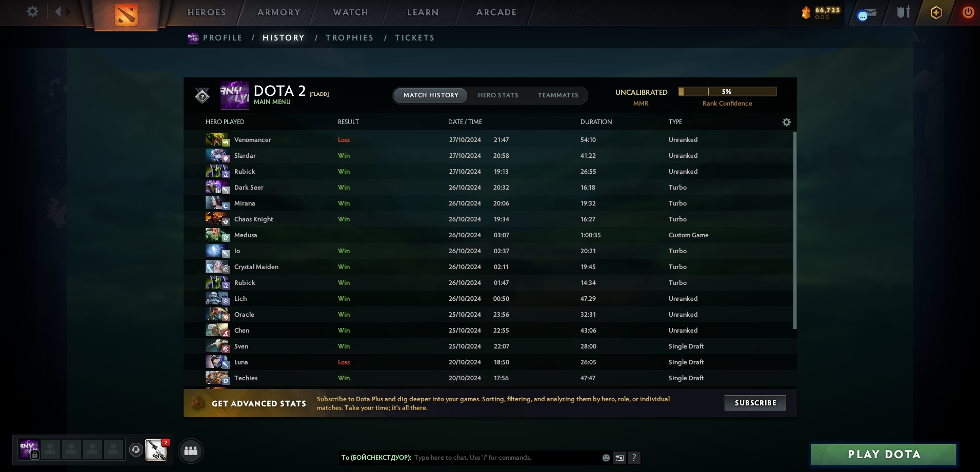Select the TEAMMATES toggle tab
980x472 pixels.
click(x=558, y=95)
